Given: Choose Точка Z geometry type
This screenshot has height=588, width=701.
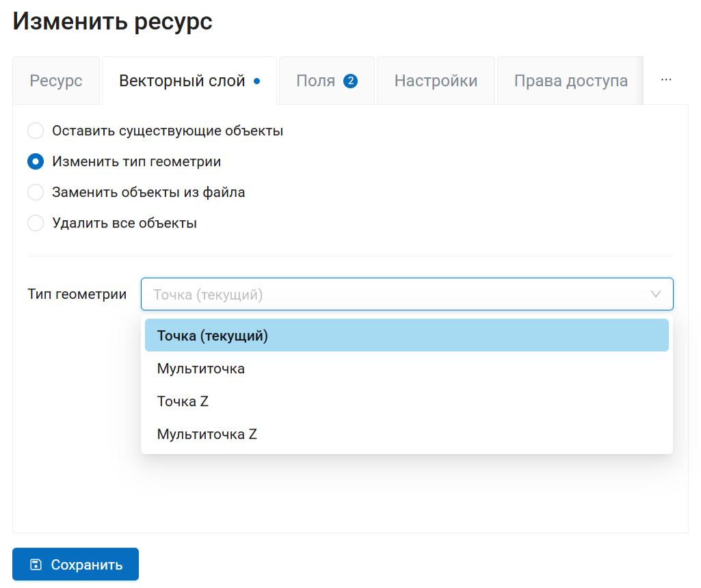Looking at the screenshot, I should pyautogui.click(x=407, y=401).
